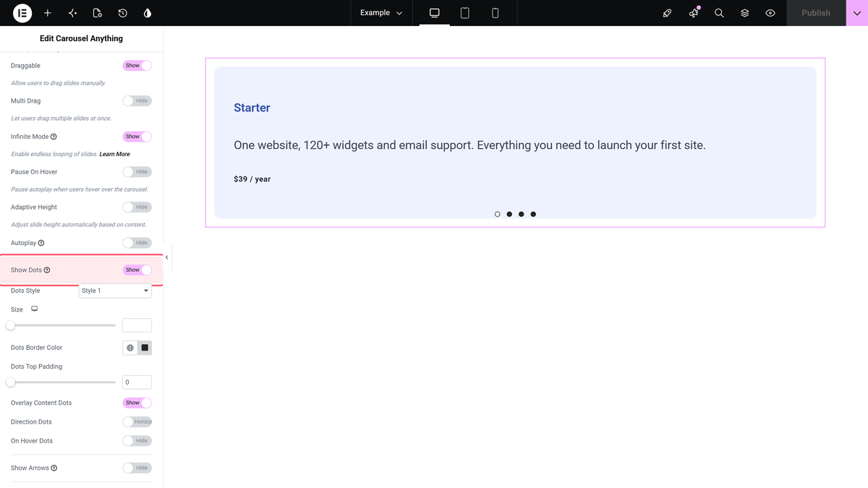
Task: Collapse the editor panel with side arrow
Action: (167, 257)
